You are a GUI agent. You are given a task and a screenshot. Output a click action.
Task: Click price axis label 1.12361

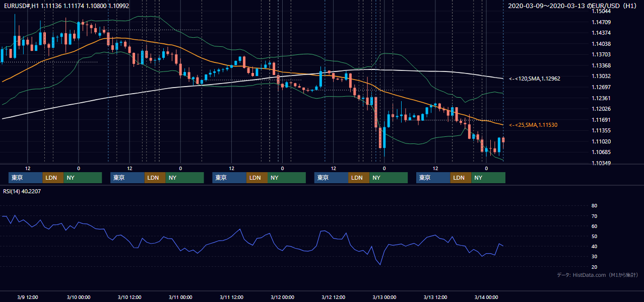pos(601,98)
